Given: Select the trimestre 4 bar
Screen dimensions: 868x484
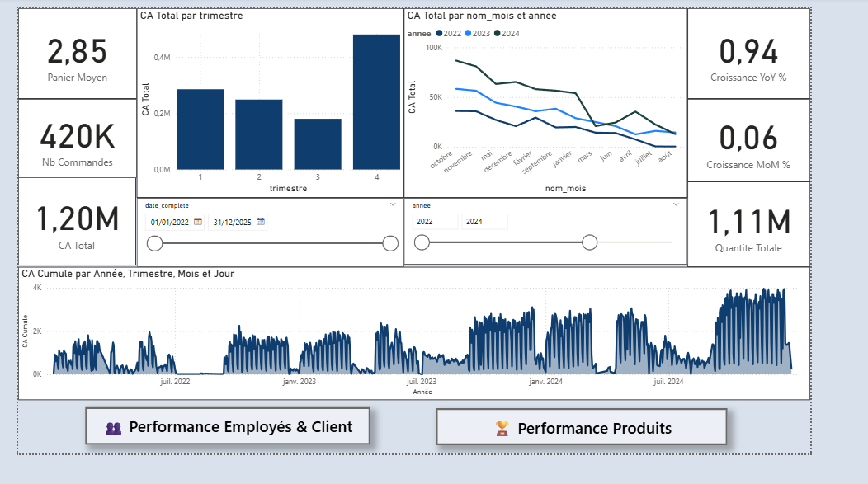Looking at the screenshot, I should coord(376,101).
